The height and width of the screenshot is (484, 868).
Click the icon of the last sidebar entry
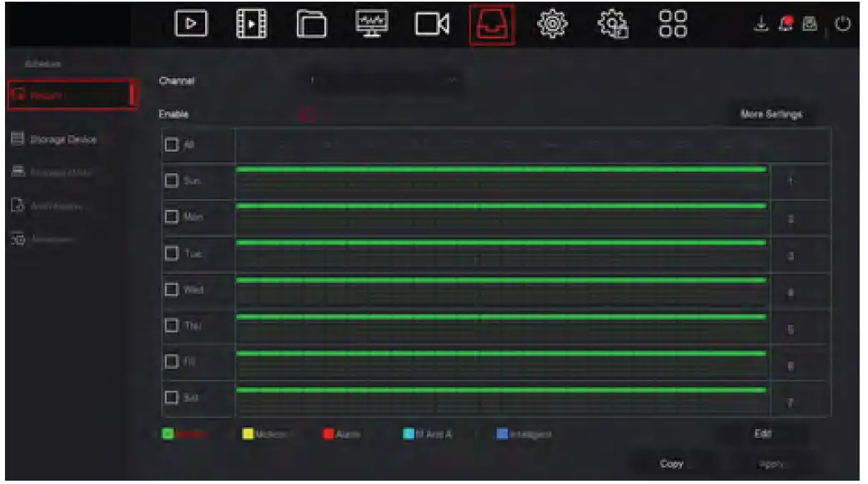tap(18, 239)
